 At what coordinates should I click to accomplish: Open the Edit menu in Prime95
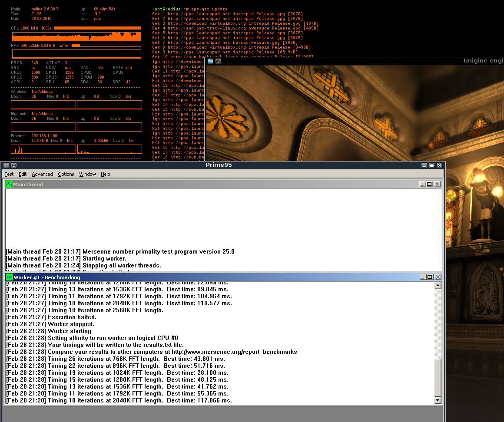[x=23, y=174]
